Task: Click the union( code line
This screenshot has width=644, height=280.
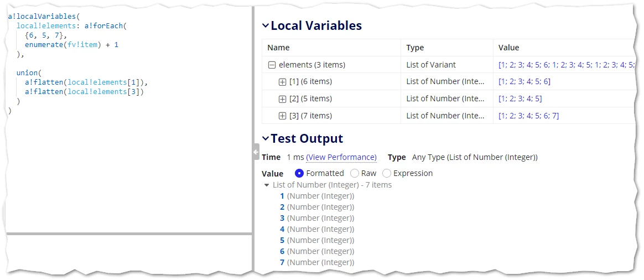Action: pos(29,72)
